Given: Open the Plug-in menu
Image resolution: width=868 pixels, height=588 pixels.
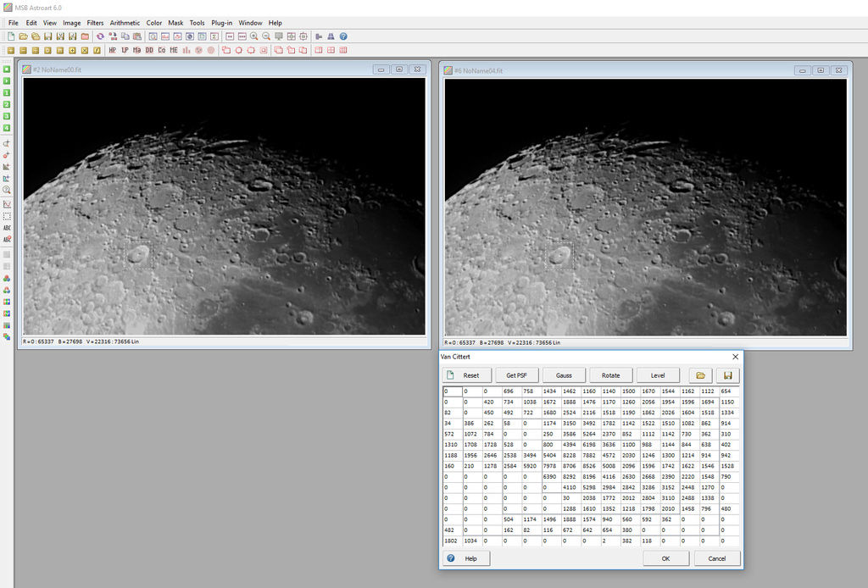Looking at the screenshot, I should 221,23.
